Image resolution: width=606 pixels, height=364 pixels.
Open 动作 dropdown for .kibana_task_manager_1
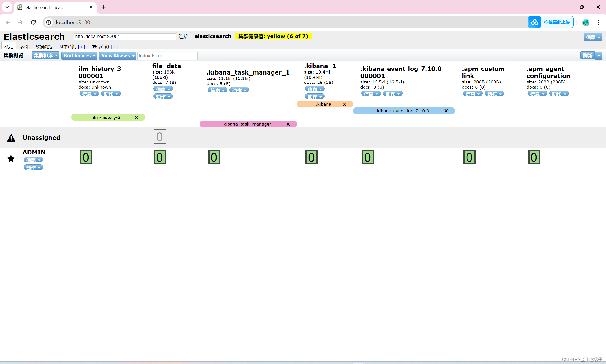pyautogui.click(x=239, y=90)
